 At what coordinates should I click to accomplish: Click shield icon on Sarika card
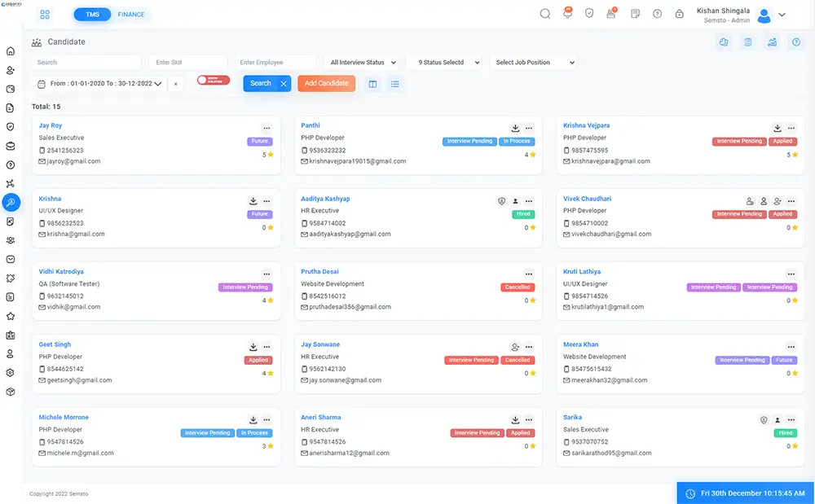pyautogui.click(x=764, y=420)
